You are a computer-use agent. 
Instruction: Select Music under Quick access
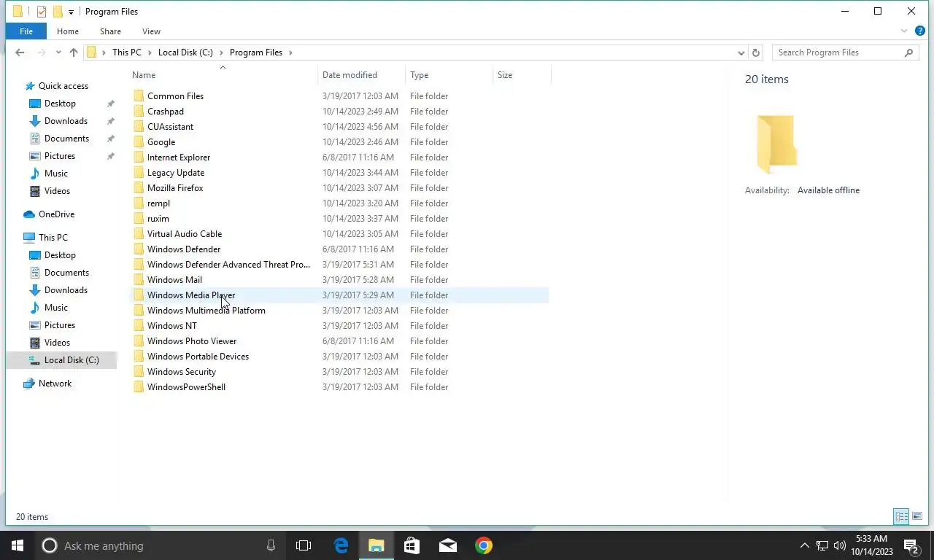[x=56, y=174]
